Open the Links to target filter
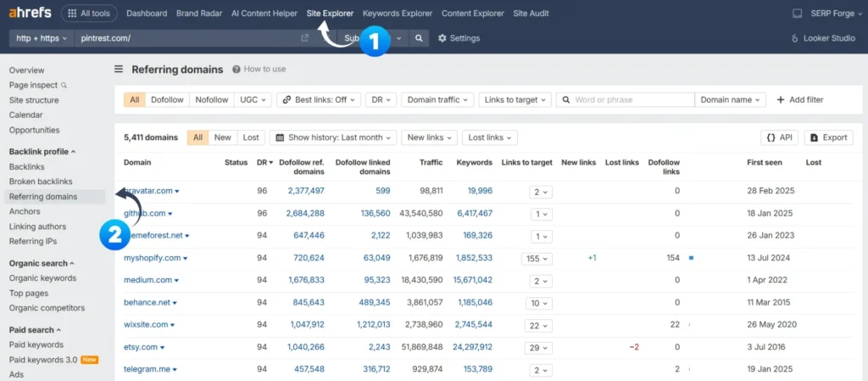The height and width of the screenshot is (381, 868). point(515,99)
